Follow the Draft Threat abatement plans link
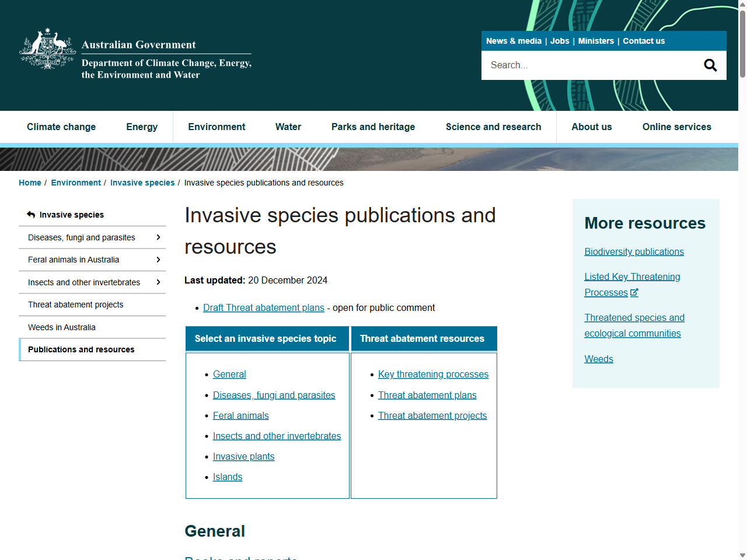 tap(264, 307)
